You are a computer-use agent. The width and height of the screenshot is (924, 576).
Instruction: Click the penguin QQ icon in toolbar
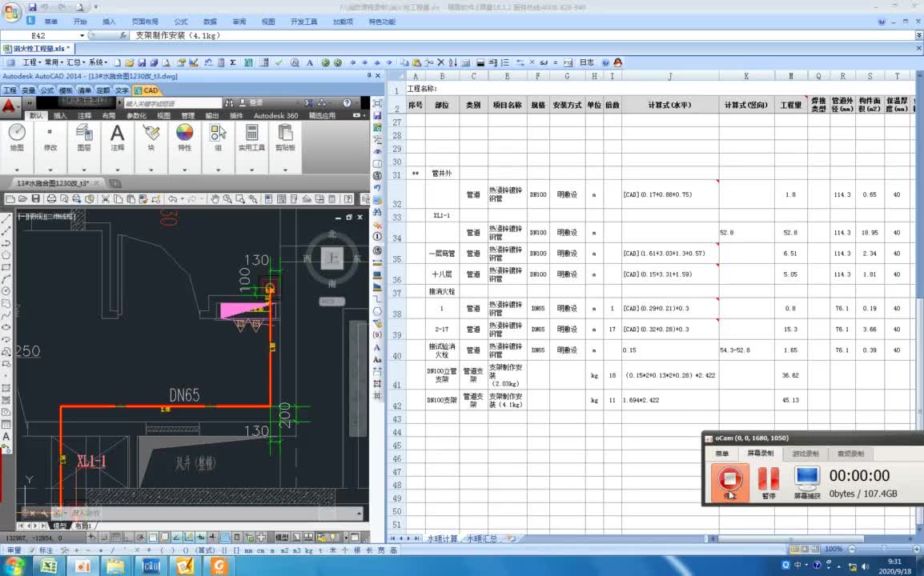617,62
